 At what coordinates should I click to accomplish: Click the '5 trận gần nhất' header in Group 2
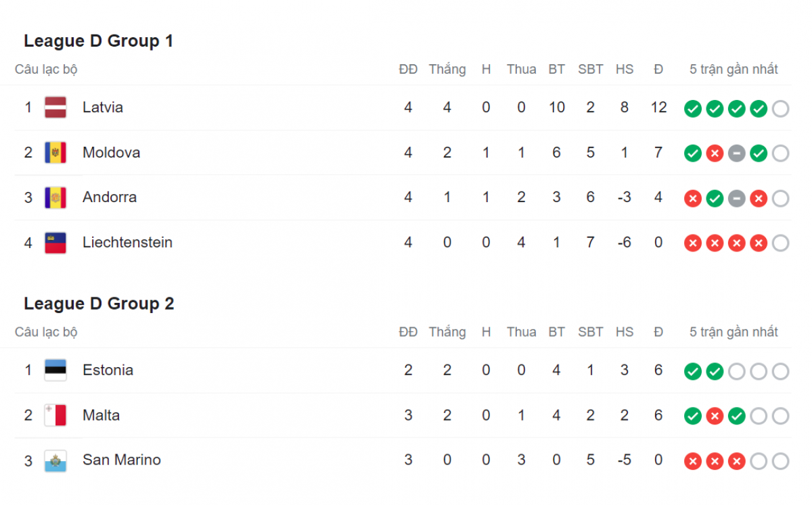[734, 332]
